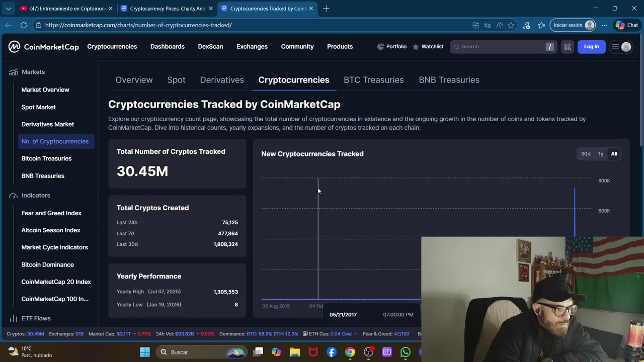Click the QR code download-app icon
The width and height of the screenshot is (644, 362).
[568, 47]
